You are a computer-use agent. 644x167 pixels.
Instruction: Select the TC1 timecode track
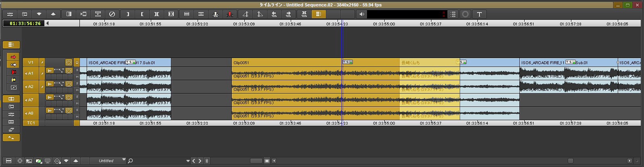(31, 123)
